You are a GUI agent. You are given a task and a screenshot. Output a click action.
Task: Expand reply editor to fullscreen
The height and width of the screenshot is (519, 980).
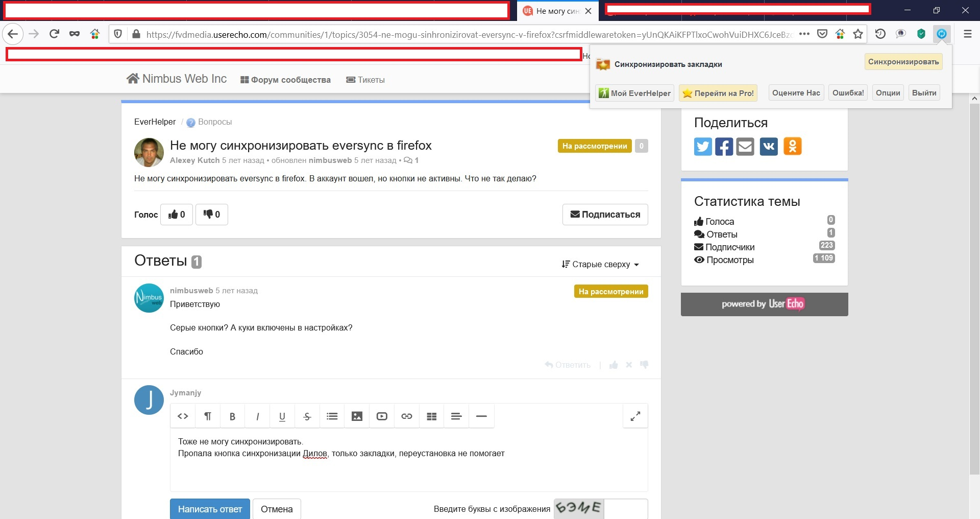point(635,416)
